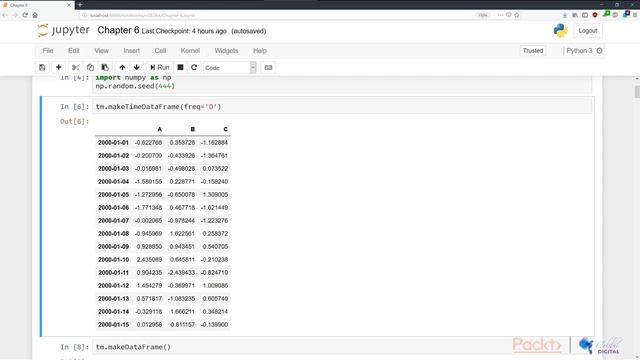Viewport: 640px width, 360px height.
Task: Open the Widgets menu
Action: coord(226,51)
